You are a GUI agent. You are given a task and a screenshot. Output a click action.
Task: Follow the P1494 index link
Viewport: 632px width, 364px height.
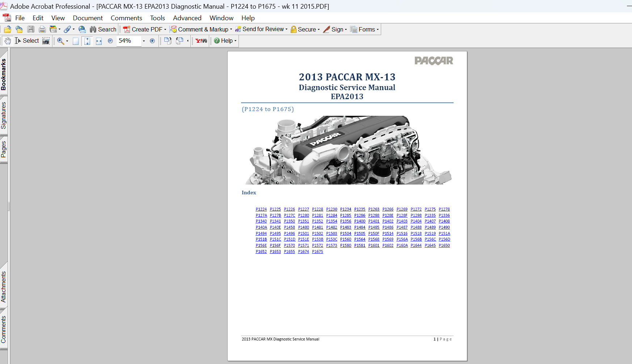click(x=261, y=233)
